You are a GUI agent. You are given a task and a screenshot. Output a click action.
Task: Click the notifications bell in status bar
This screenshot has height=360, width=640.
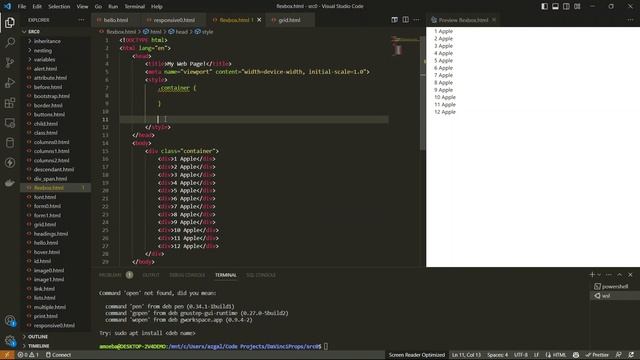coord(631,355)
